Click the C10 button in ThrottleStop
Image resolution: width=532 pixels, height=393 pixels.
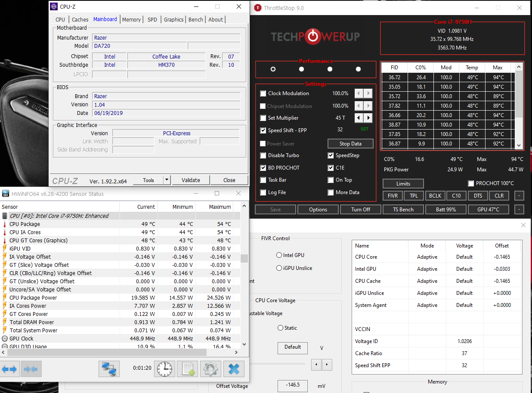[x=456, y=196]
